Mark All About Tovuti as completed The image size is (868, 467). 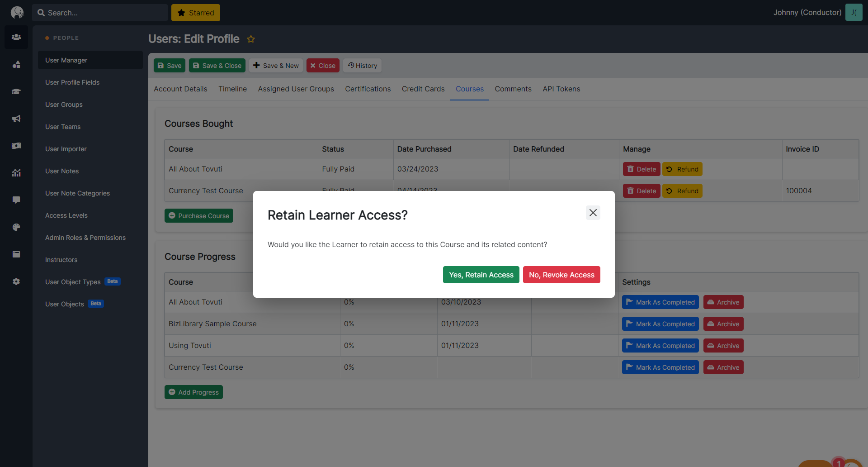point(660,302)
